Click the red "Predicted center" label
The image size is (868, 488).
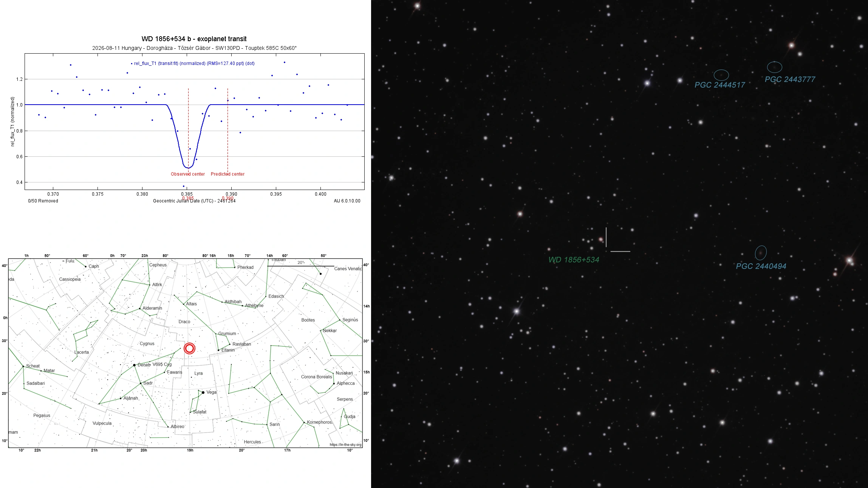[x=227, y=174]
